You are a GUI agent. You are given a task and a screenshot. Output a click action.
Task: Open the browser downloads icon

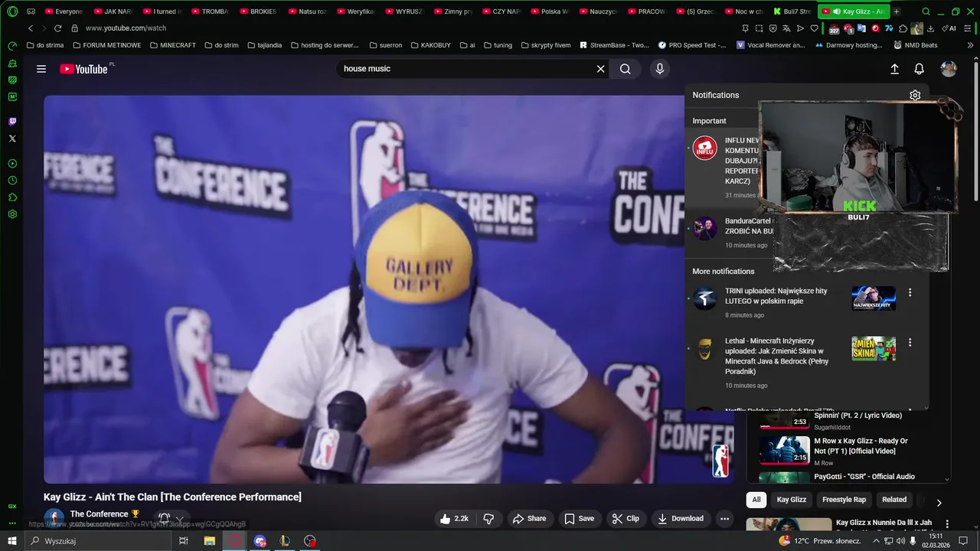930,28
